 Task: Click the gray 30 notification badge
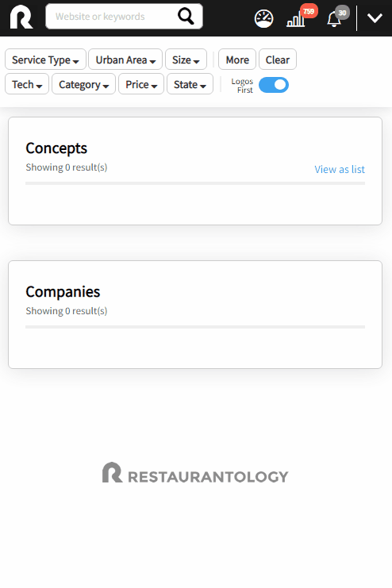[x=342, y=13]
